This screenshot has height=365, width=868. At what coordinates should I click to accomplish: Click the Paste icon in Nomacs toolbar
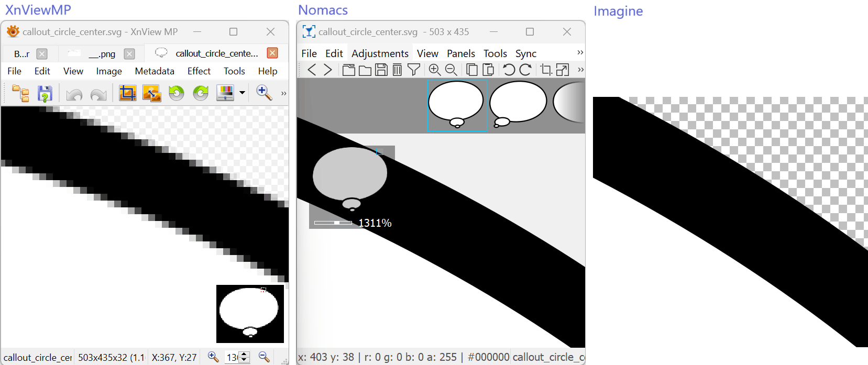[488, 70]
